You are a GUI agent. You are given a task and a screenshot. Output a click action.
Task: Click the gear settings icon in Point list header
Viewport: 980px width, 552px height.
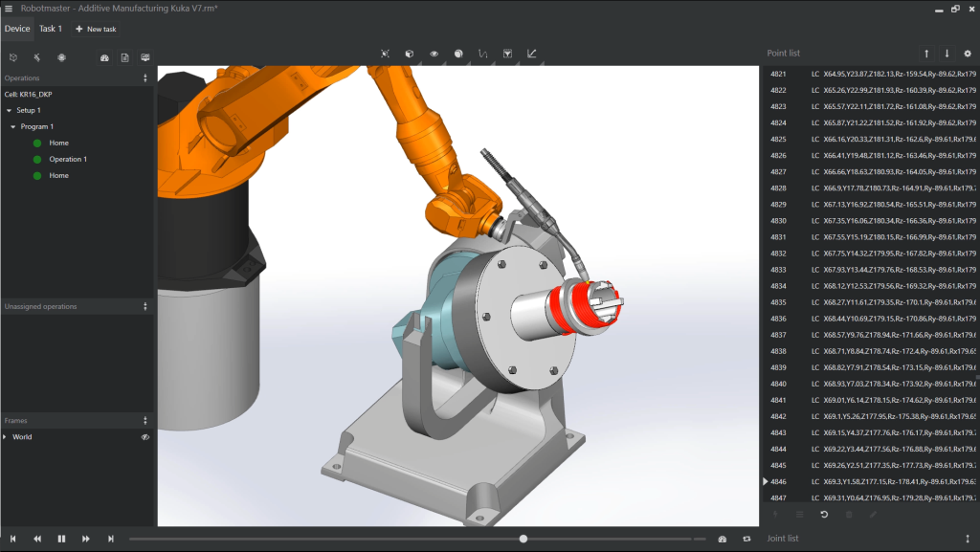click(x=967, y=54)
